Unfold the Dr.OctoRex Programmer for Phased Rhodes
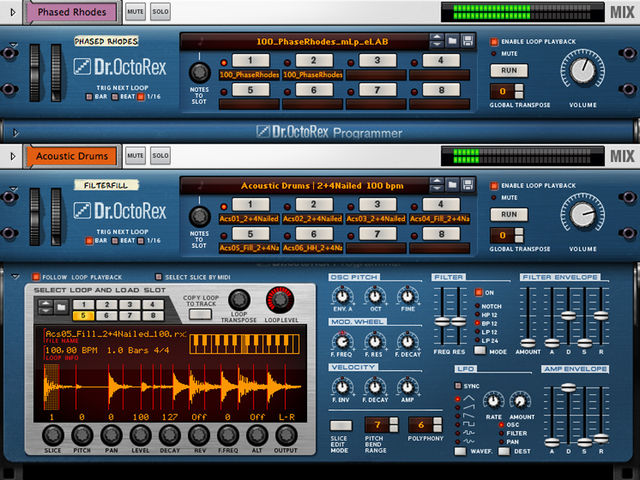Screen dimensions: 640x480 coord(16,133)
